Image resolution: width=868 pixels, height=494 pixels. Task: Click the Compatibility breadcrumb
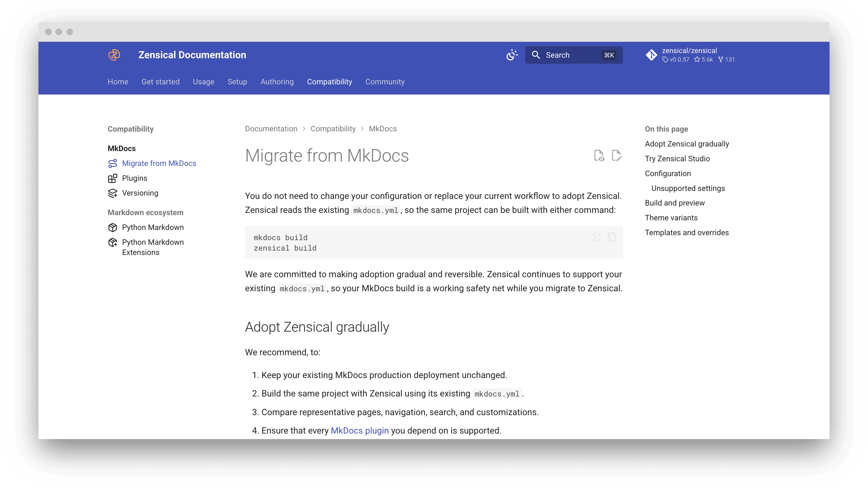tap(333, 129)
